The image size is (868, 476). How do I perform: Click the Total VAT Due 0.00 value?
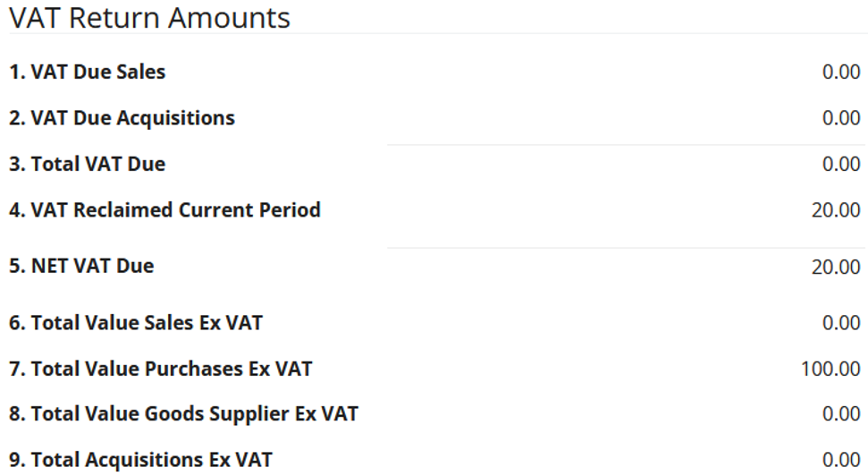pos(841,165)
